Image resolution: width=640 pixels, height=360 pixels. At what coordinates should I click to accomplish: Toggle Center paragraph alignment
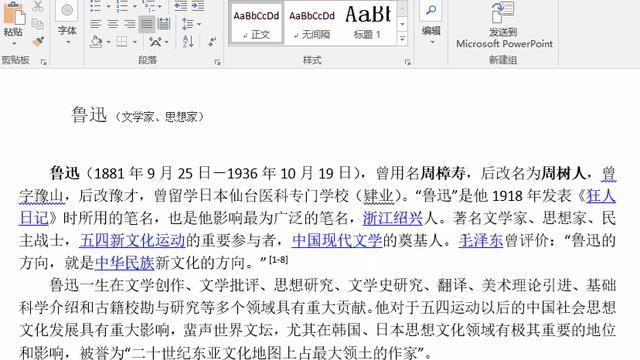(x=113, y=24)
